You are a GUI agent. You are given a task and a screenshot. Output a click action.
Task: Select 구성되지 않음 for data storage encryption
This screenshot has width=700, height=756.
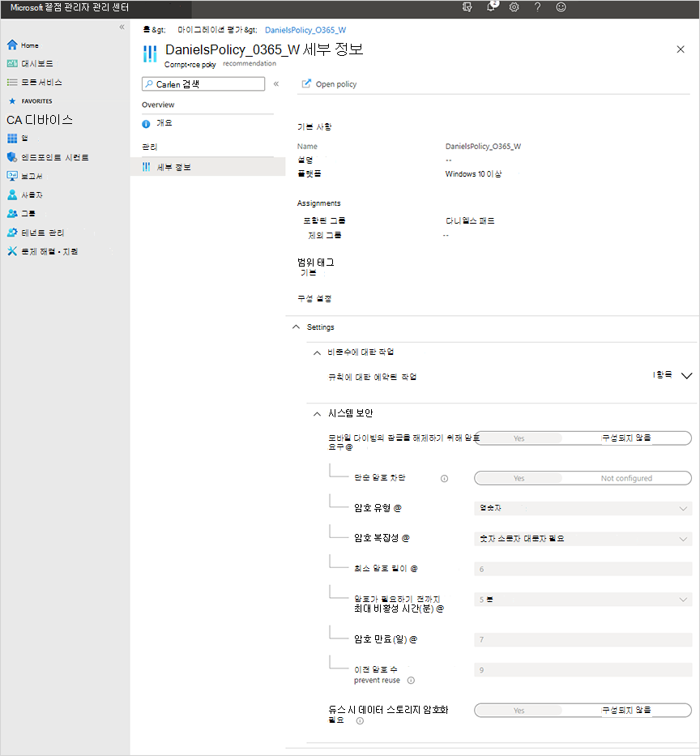point(626,710)
